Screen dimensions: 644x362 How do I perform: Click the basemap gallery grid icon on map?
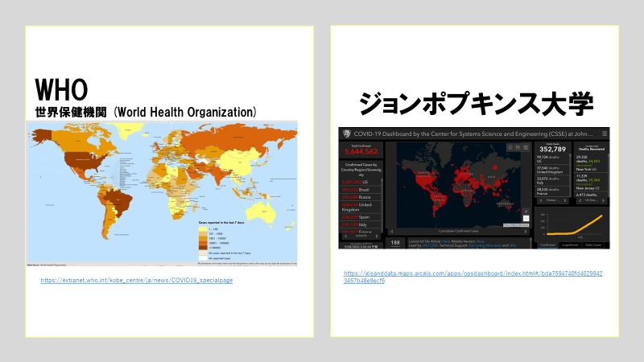coord(526,148)
